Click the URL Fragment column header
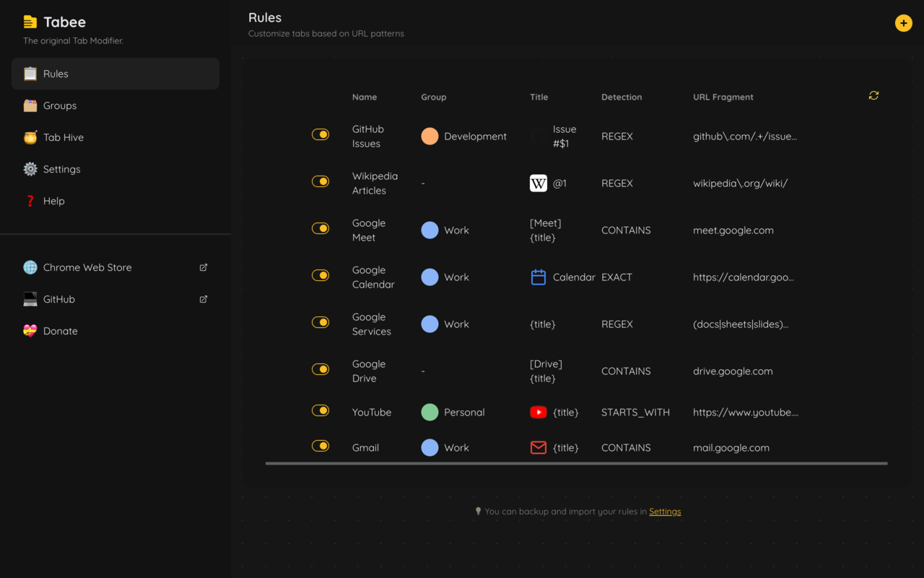The height and width of the screenshot is (578, 924). click(x=723, y=97)
